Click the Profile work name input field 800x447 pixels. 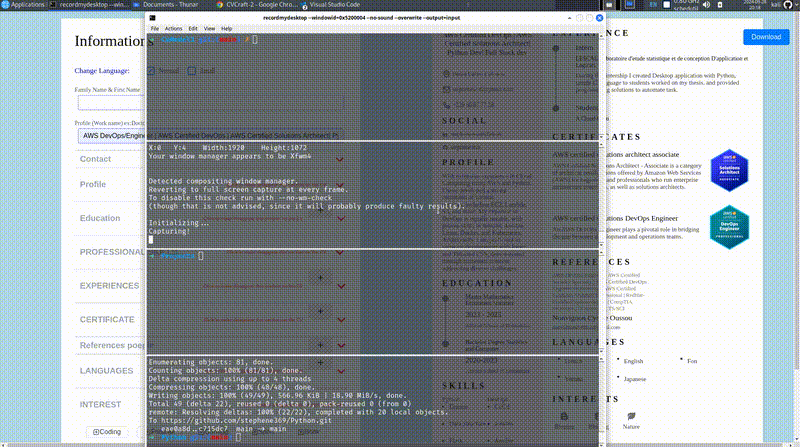pos(211,136)
